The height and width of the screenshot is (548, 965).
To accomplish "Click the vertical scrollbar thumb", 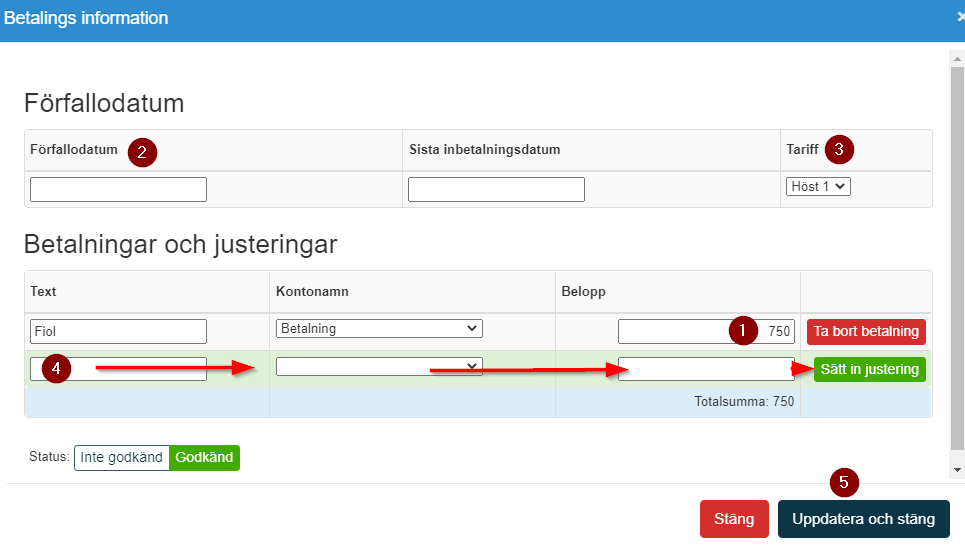I will point(957,259).
